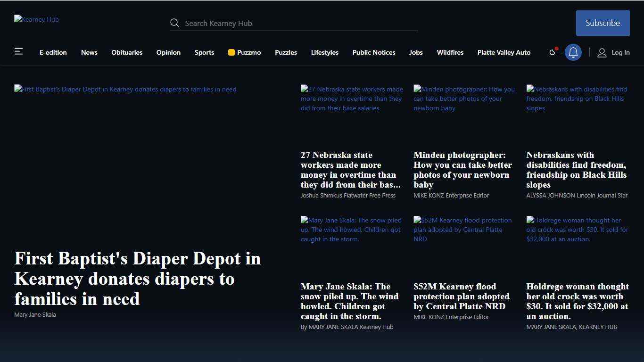
Task: Select Public Notices in the nav bar
Action: click(x=373, y=52)
